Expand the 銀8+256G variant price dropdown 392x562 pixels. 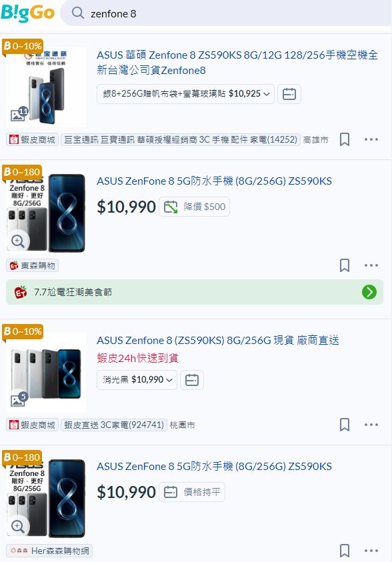click(185, 94)
